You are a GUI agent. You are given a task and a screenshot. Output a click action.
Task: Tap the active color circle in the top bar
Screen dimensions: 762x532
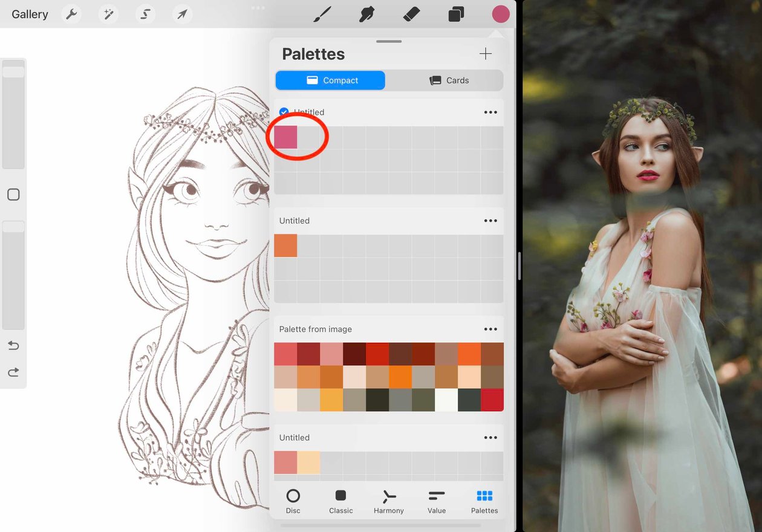coord(501,14)
